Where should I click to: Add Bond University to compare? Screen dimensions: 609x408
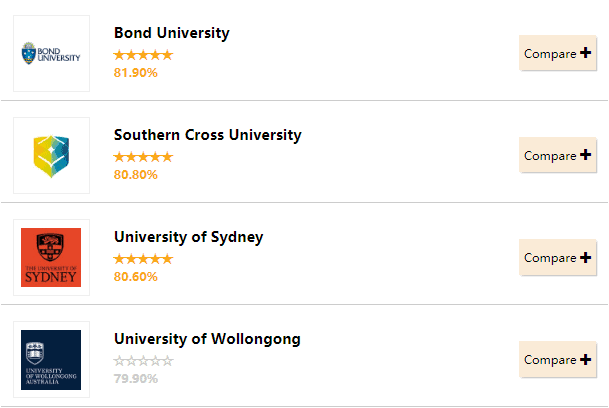point(557,53)
